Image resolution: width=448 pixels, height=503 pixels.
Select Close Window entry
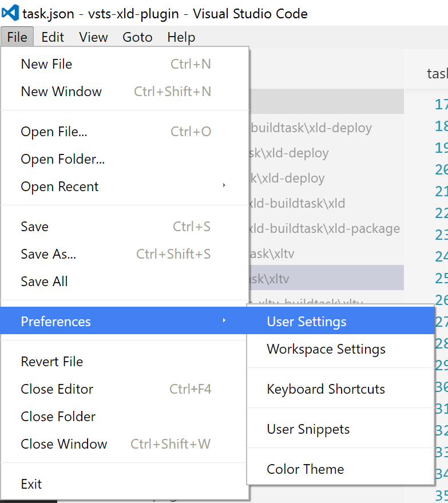[x=125, y=444]
